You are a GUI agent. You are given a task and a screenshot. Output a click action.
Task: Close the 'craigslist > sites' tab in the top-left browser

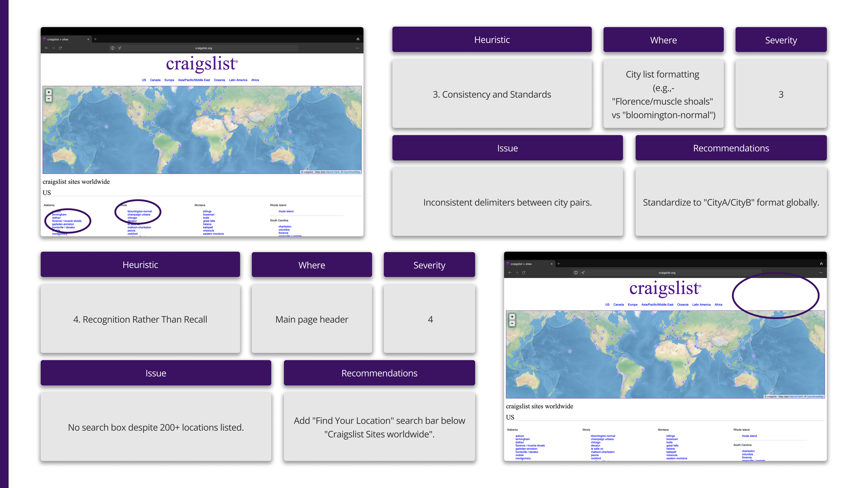click(x=88, y=39)
